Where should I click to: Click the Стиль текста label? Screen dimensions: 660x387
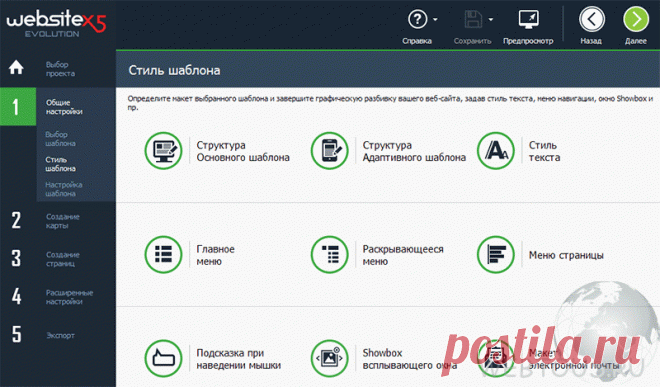point(544,151)
